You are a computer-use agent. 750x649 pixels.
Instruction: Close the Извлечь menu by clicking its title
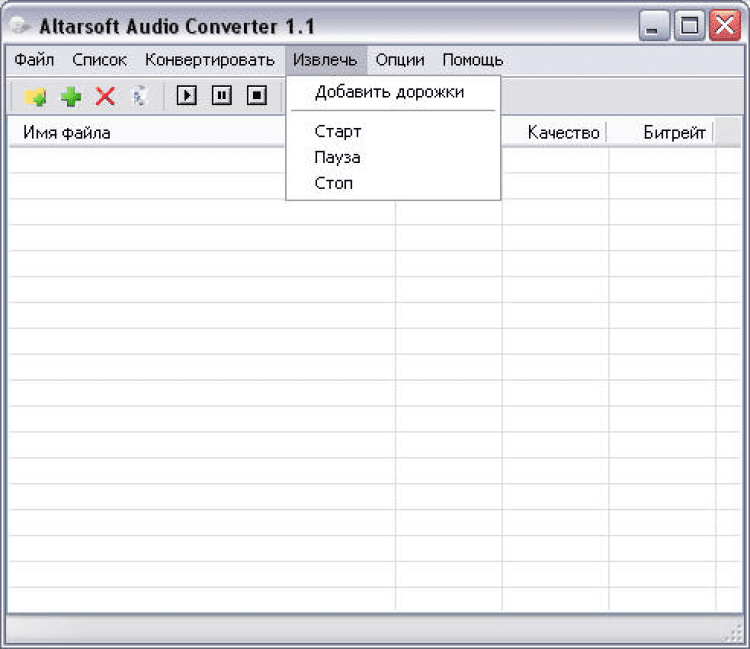(325, 60)
